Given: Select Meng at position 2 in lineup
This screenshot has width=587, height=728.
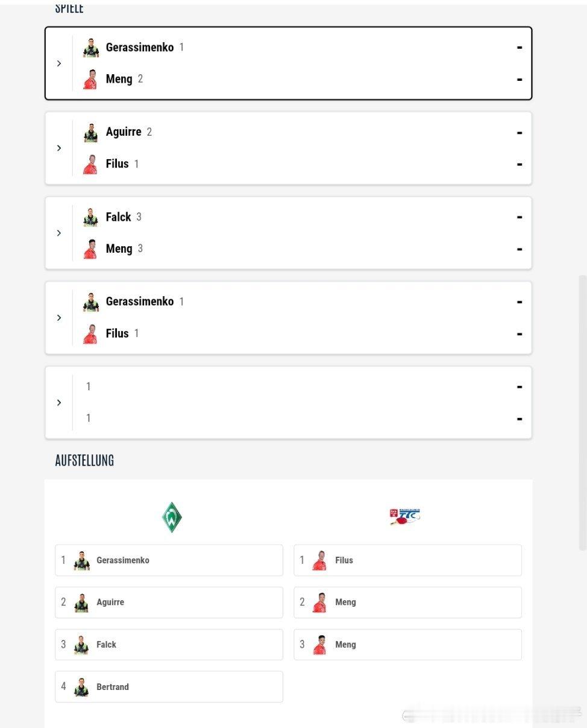Looking at the screenshot, I should (x=407, y=603).
